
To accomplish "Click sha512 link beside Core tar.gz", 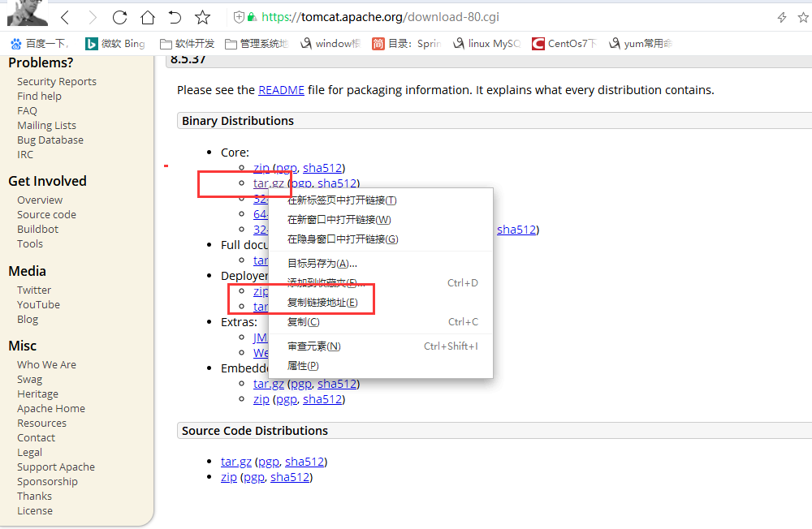I will pos(337,183).
